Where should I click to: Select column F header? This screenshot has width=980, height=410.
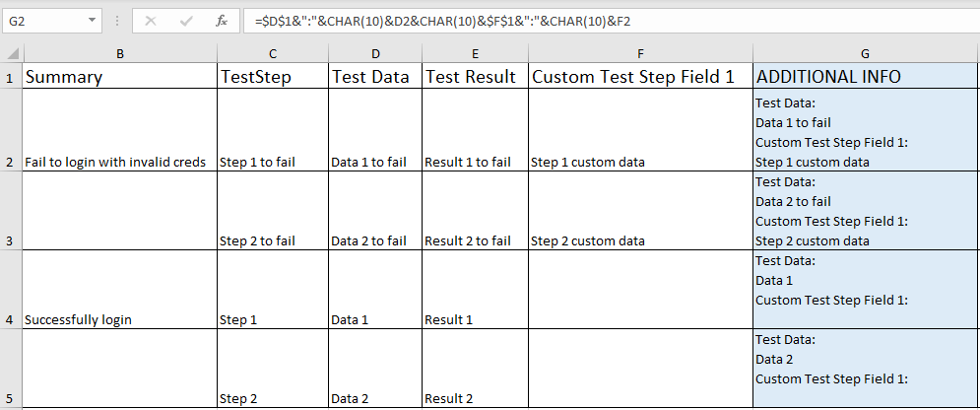point(640,52)
